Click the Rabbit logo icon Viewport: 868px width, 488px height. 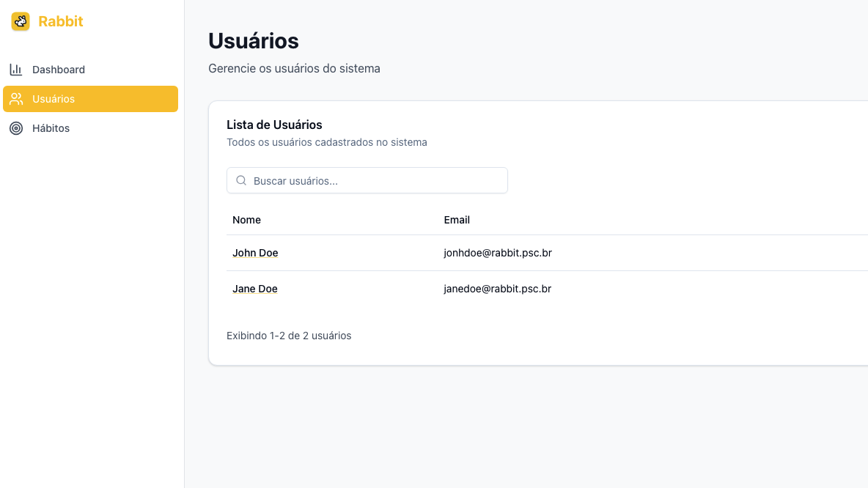coord(21,22)
